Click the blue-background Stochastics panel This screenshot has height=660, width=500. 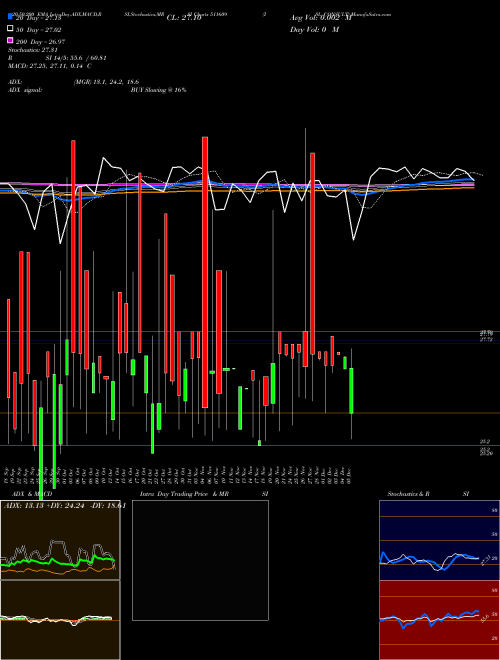pyautogui.click(x=439, y=540)
